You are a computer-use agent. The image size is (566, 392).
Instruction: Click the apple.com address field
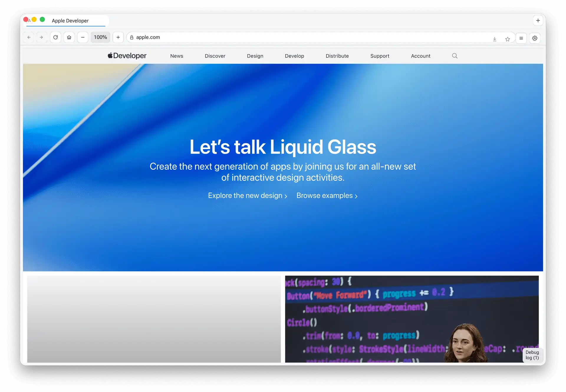click(x=265, y=37)
